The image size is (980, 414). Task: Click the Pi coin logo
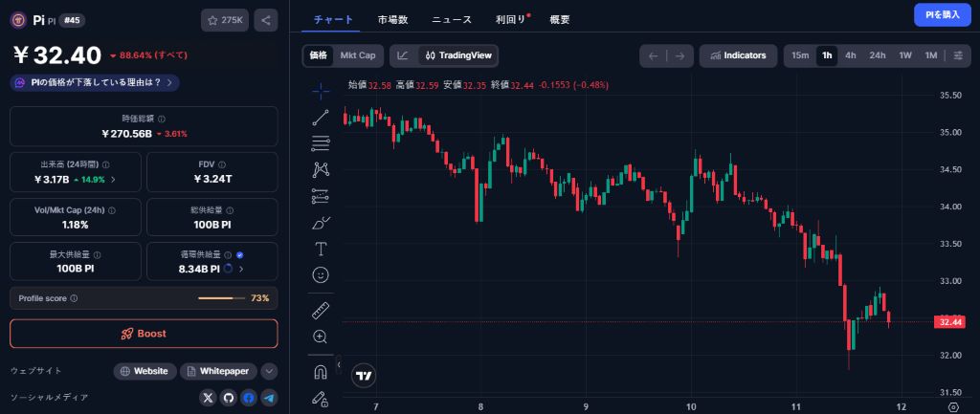(x=18, y=20)
